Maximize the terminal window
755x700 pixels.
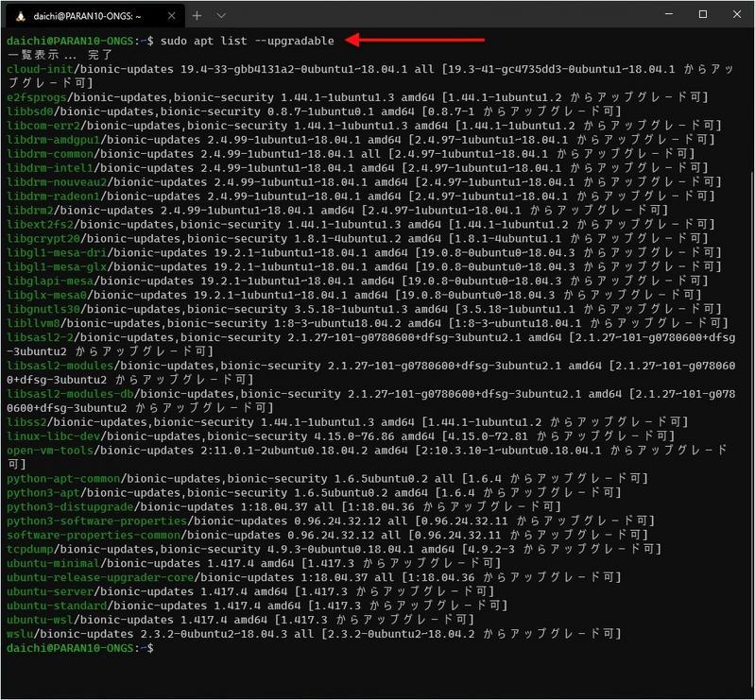[x=702, y=14]
